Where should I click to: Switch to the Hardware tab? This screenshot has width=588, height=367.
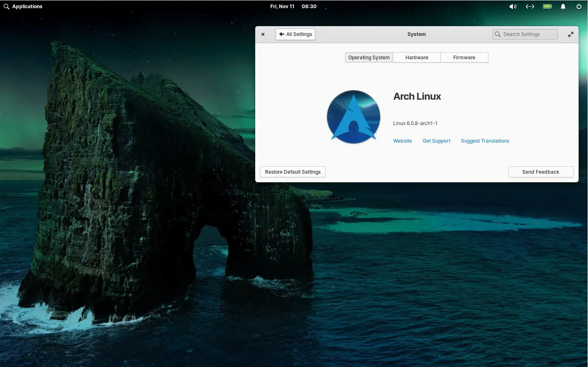pyautogui.click(x=416, y=57)
